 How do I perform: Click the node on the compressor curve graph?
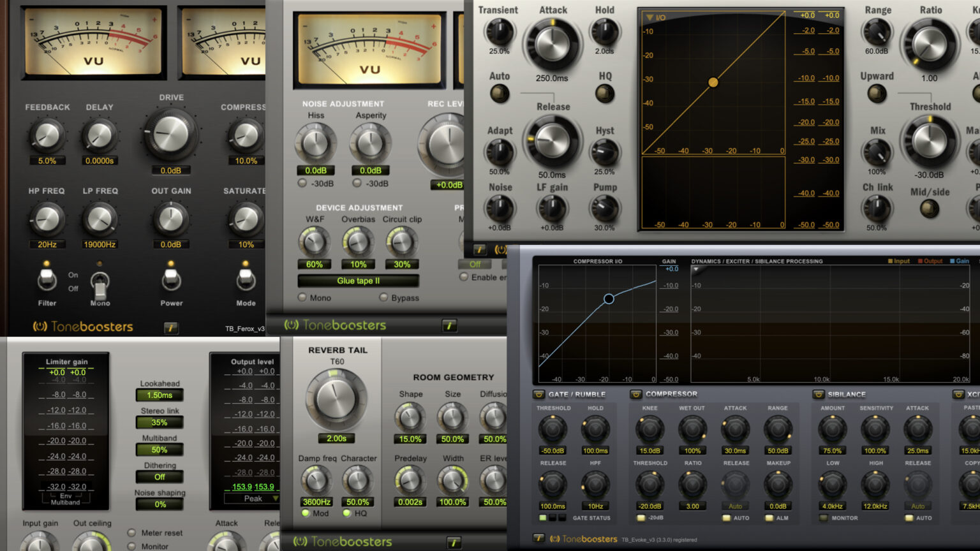click(608, 299)
